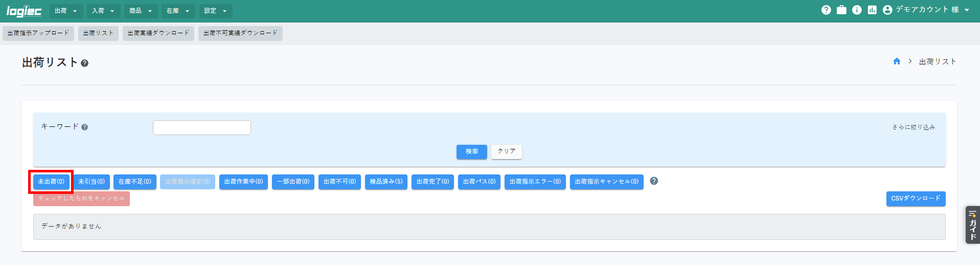
Task: Expand the 出荷 dropdown menu
Action: tap(66, 11)
